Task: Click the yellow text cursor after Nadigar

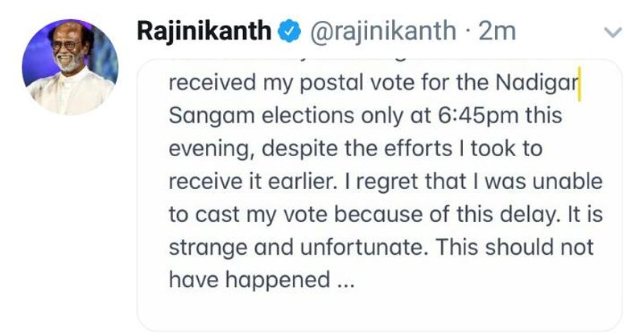Action: 580,84
